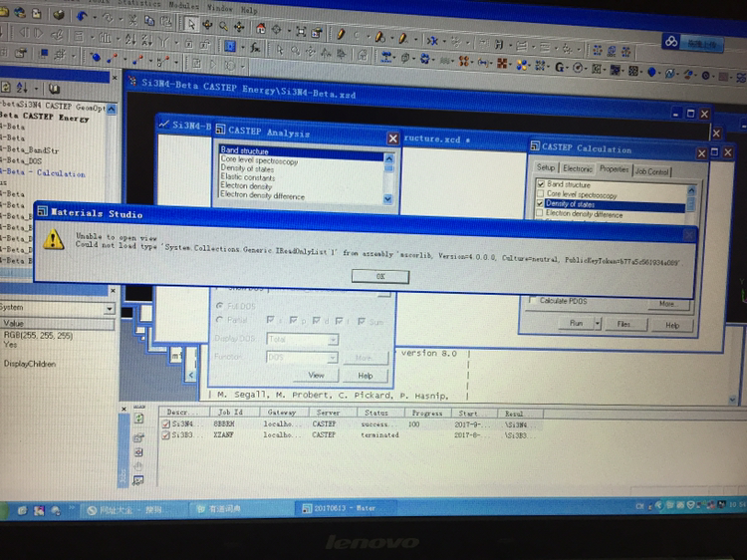The height and width of the screenshot is (560, 747).
Task: Open the Display DOS Total dropdown
Action: coord(333,340)
